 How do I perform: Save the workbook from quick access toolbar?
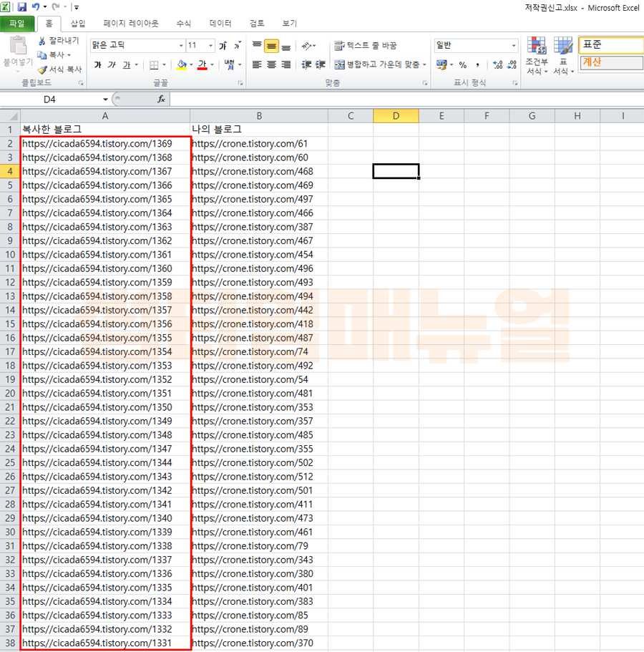pos(21,6)
